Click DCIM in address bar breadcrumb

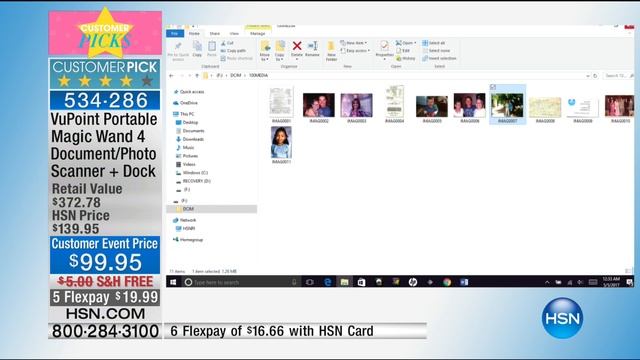point(236,76)
